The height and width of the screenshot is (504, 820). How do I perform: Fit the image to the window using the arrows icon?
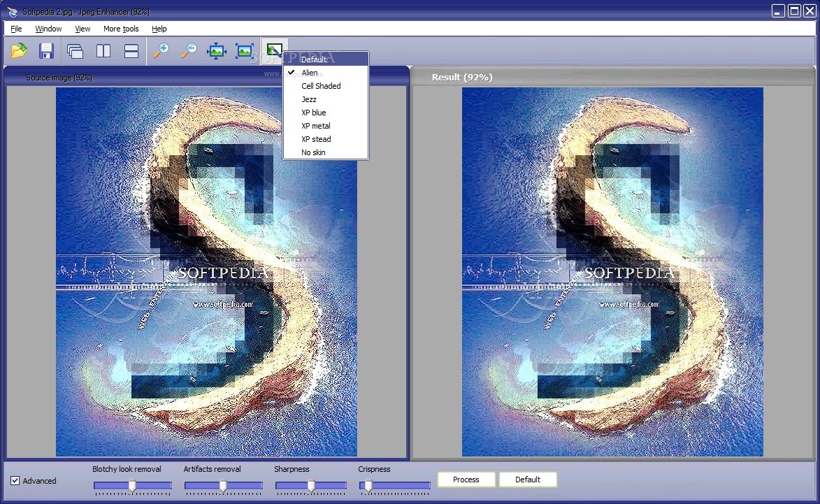[217, 51]
